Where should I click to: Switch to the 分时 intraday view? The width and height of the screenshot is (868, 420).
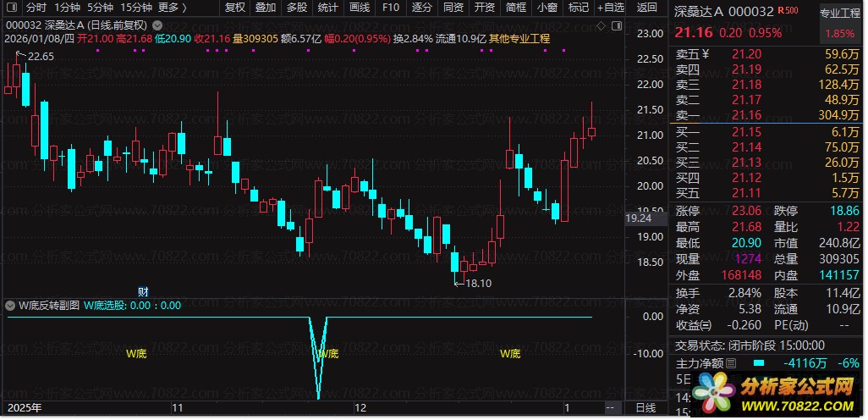click(x=36, y=8)
